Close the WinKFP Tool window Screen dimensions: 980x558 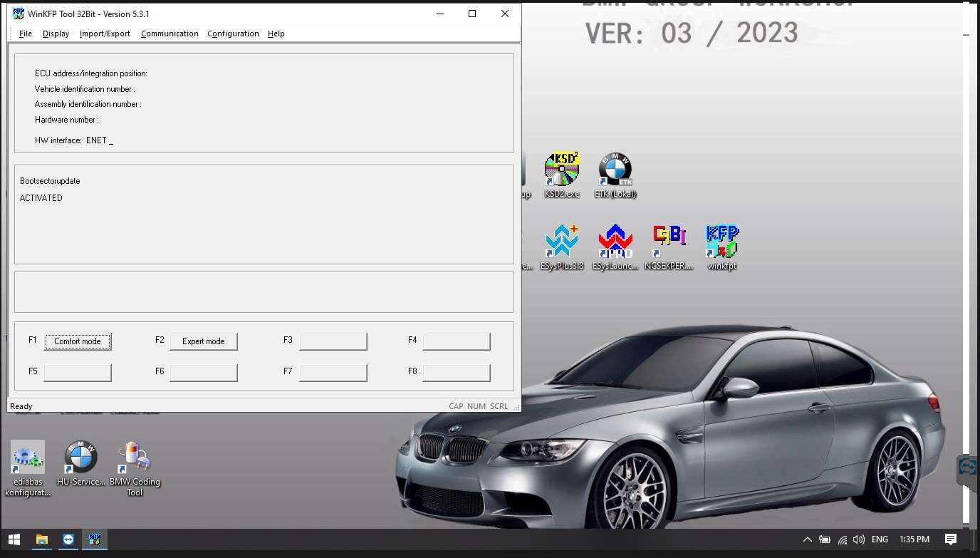pos(505,14)
